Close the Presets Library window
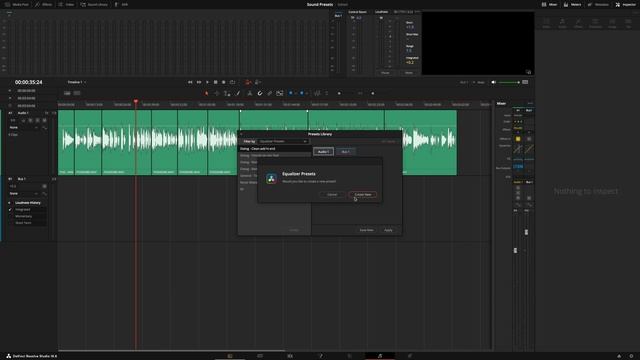This screenshot has height=360, width=640. (241, 134)
